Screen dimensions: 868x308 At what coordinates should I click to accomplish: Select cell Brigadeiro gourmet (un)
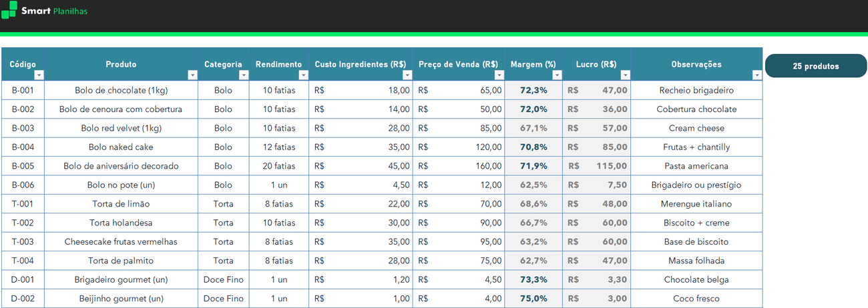click(x=122, y=279)
